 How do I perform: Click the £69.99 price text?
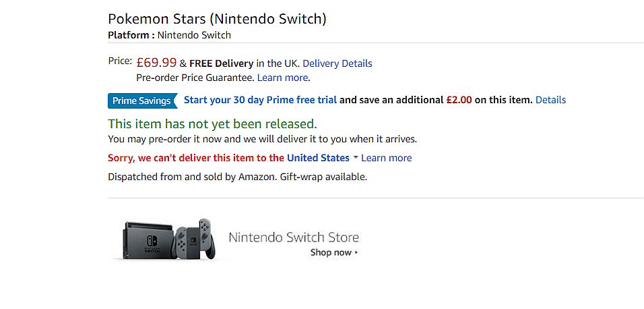point(156,63)
